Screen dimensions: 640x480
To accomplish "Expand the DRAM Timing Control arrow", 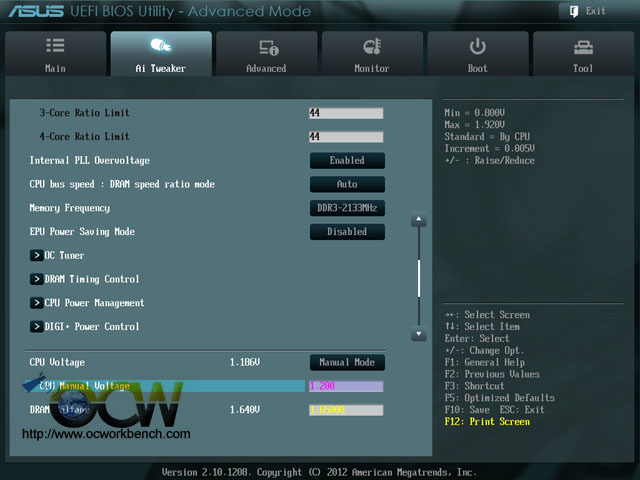I will (36, 279).
